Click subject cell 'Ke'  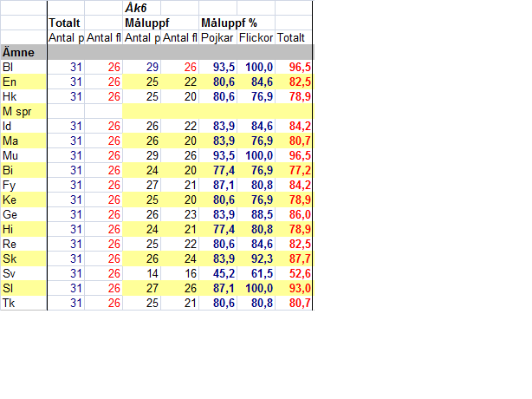23,199
